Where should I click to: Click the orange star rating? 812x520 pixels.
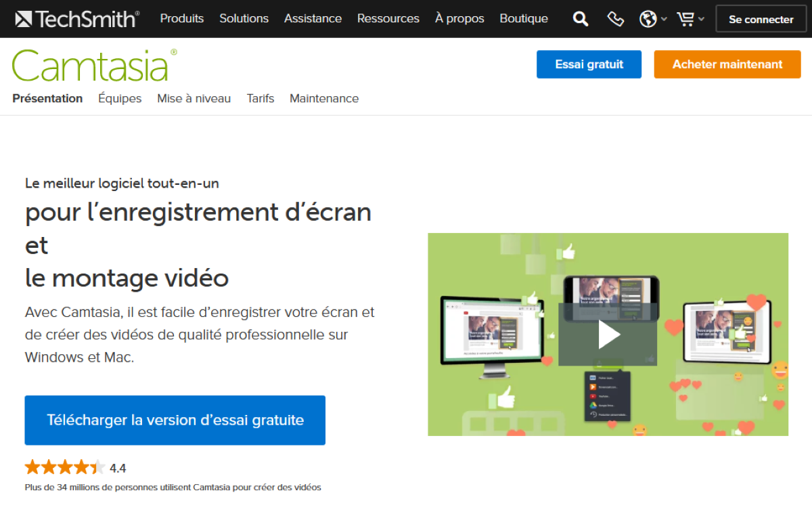(65, 467)
